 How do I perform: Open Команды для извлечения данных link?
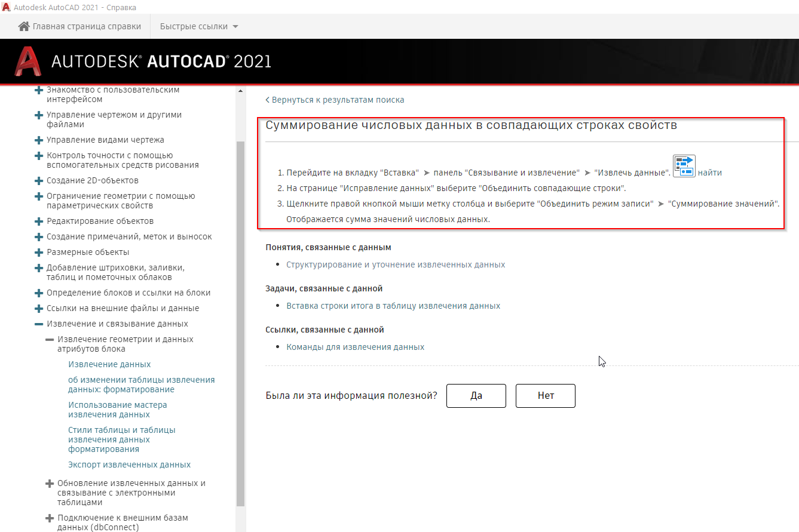click(356, 347)
